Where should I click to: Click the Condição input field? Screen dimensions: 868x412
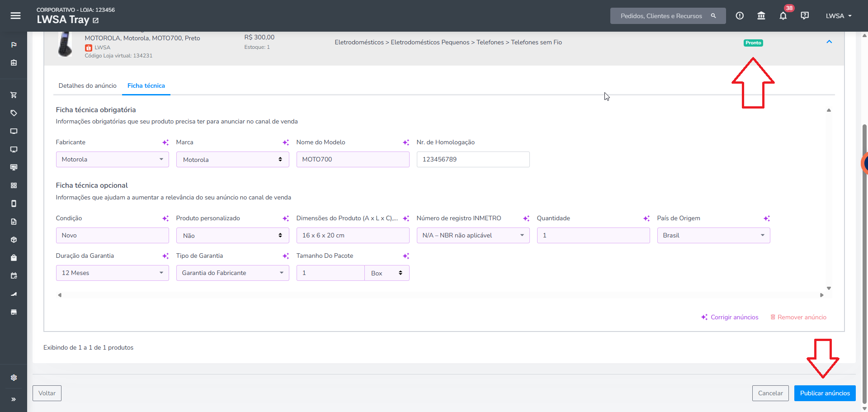tap(112, 235)
